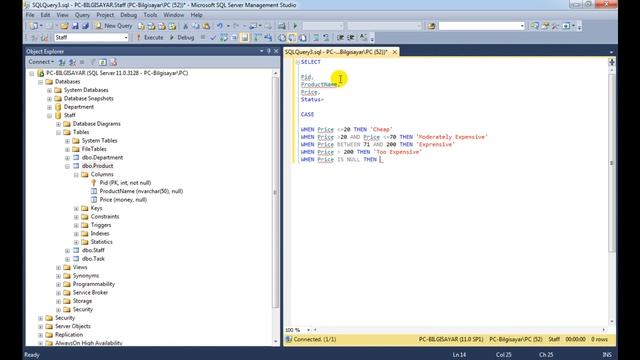
Task: Click the Open File folder icon
Action: [64, 26]
